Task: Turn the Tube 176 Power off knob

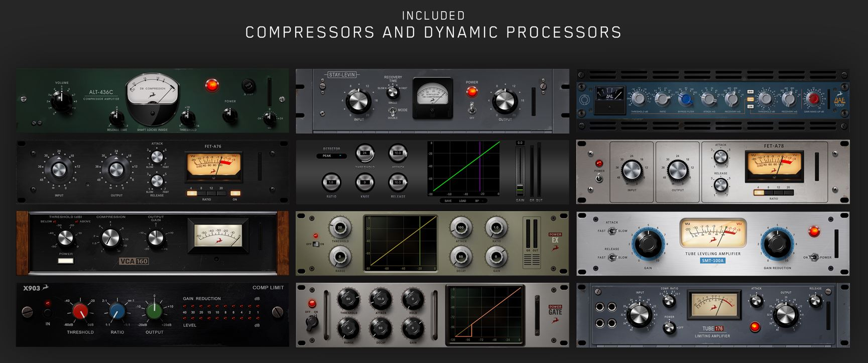Action: (669, 328)
